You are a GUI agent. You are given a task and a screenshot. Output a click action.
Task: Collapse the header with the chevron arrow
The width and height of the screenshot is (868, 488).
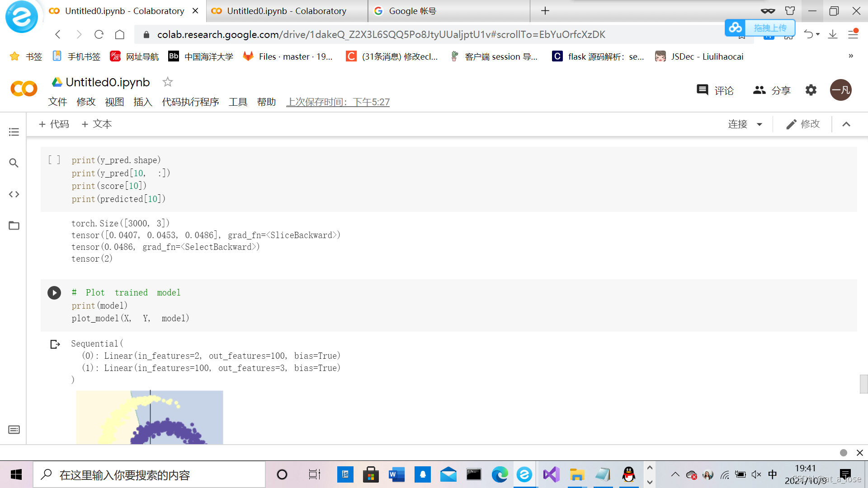click(846, 124)
